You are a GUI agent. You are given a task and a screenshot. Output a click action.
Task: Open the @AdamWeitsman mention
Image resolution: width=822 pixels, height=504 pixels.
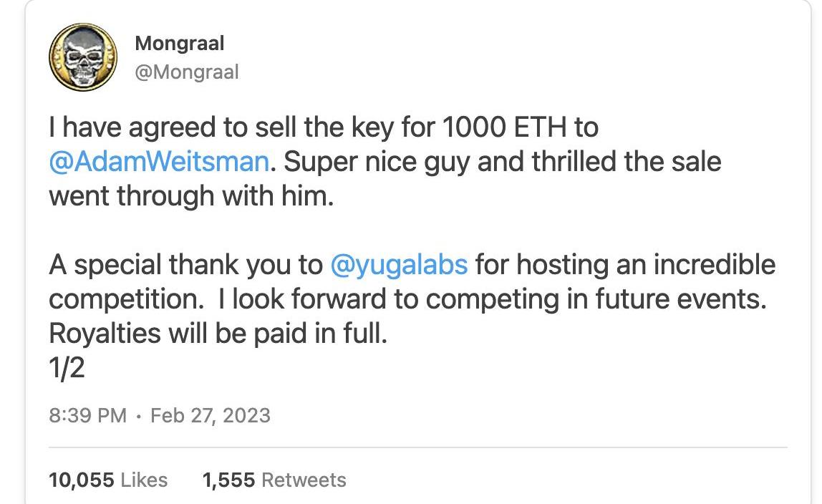159,162
